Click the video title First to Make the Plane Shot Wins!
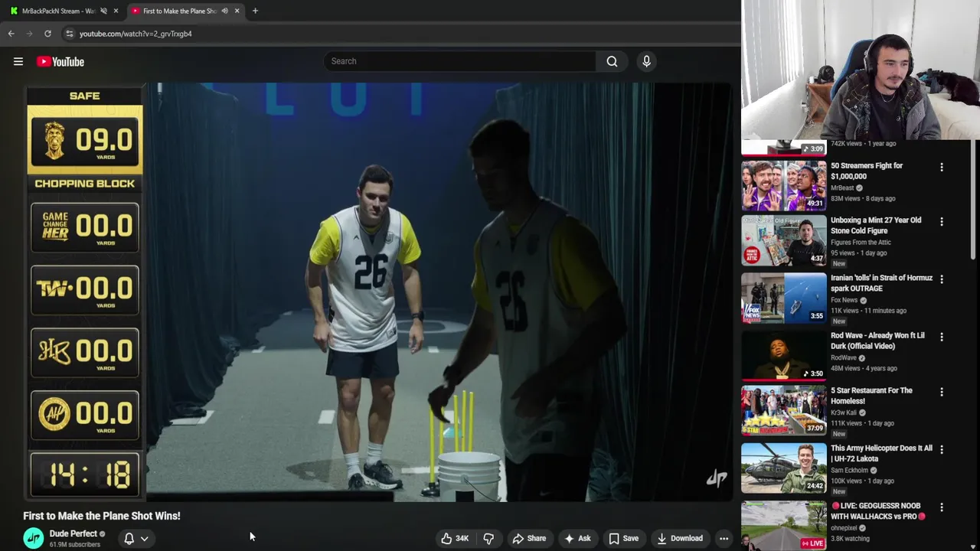This screenshot has width=980, height=551. tap(102, 516)
